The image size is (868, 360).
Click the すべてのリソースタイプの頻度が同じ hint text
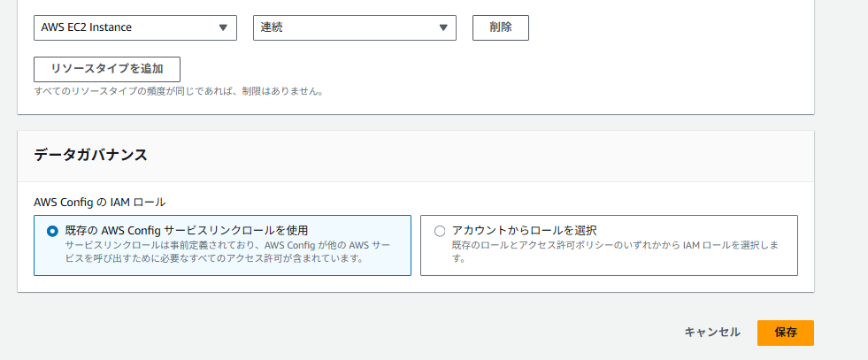pos(178,91)
